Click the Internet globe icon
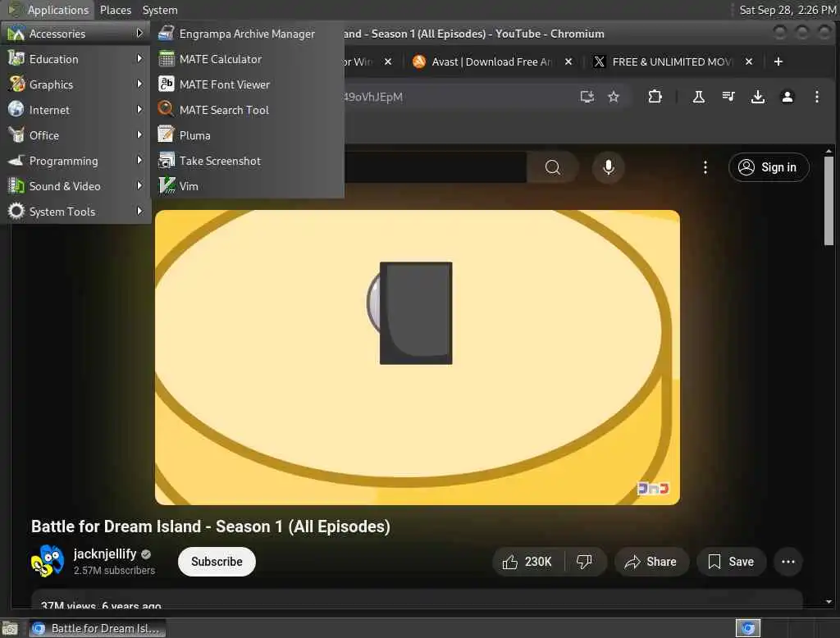Image resolution: width=840 pixels, height=638 pixels. [x=16, y=109]
